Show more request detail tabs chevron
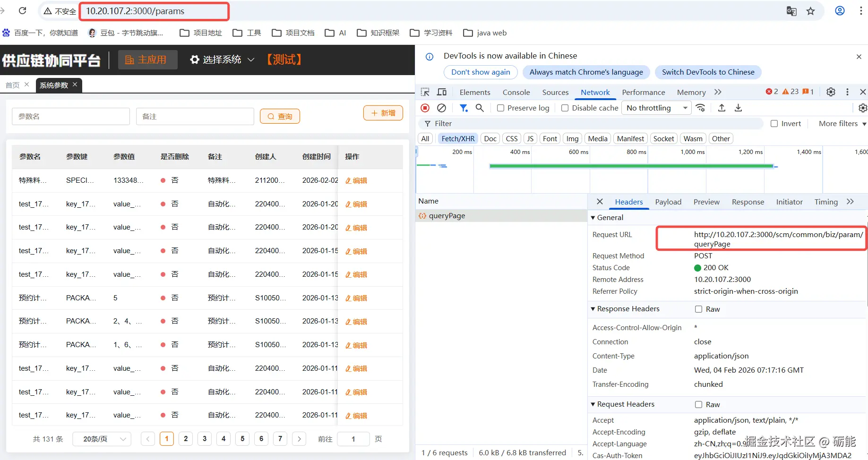The height and width of the screenshot is (460, 868). [850, 202]
